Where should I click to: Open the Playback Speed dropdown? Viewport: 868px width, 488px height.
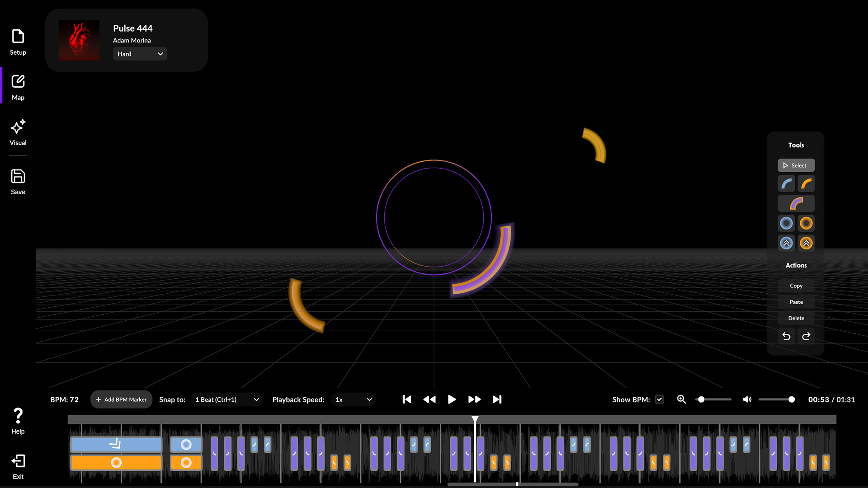pyautogui.click(x=354, y=399)
